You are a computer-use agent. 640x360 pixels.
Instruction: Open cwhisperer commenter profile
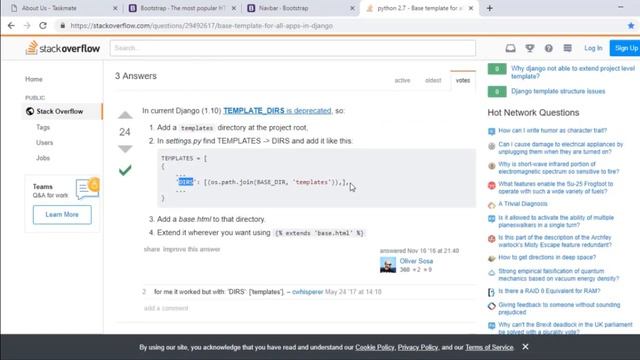tap(307, 292)
